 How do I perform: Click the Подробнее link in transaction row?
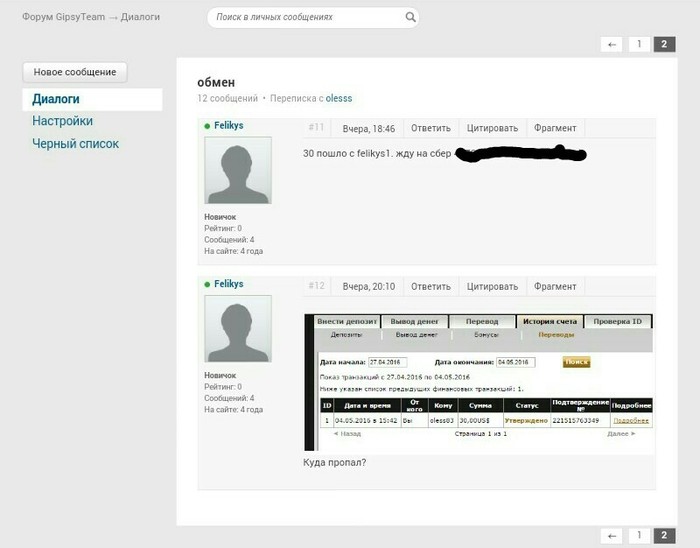631,420
